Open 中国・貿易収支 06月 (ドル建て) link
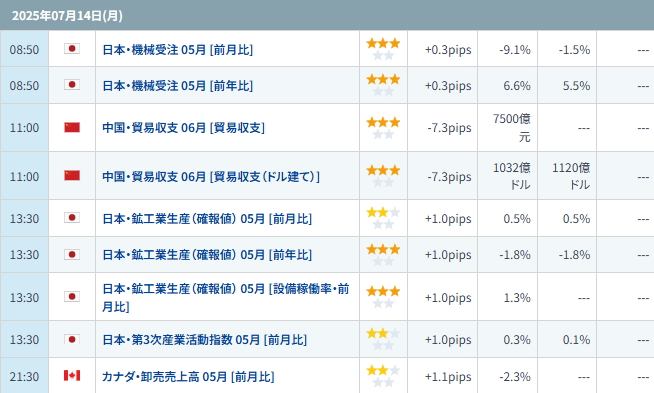The width and height of the screenshot is (654, 393). point(211,176)
